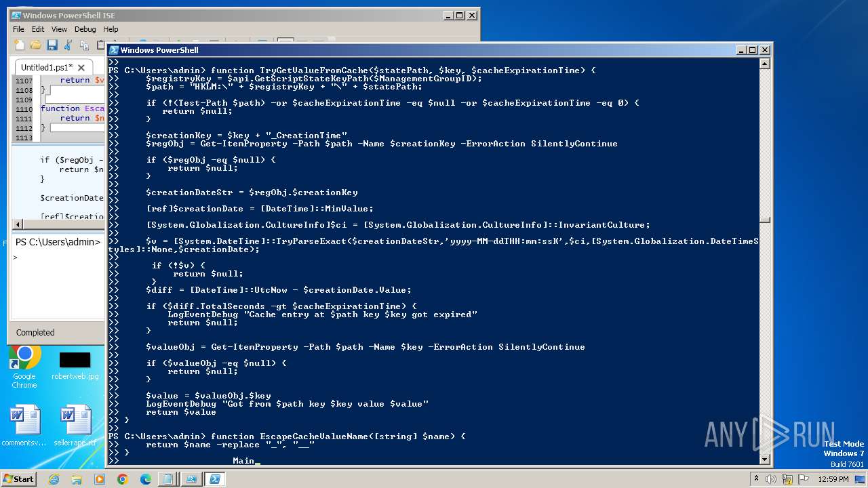
Task: Click the 12:59 PM system clock
Action: click(x=833, y=479)
